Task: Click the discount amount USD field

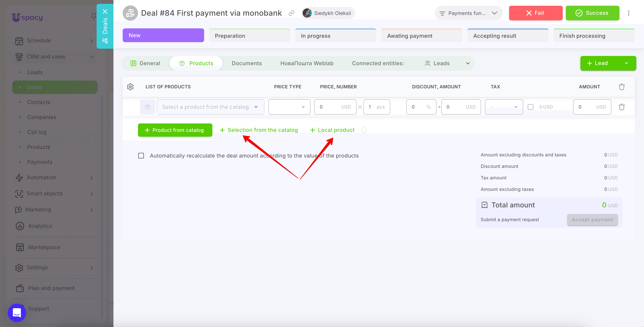Action: [461, 107]
